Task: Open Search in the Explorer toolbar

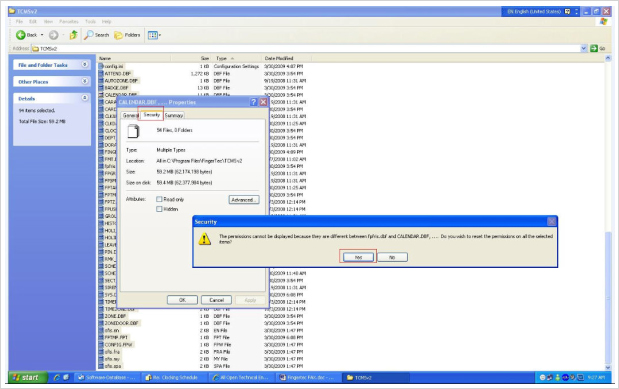Action: tap(96, 35)
